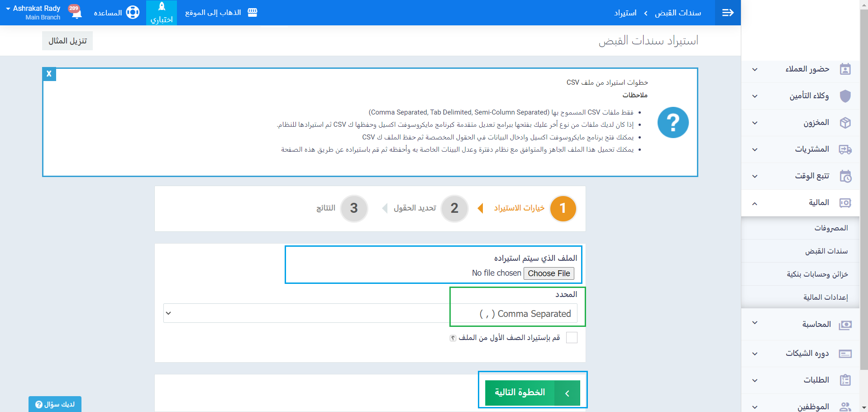Click the blue question mark help icon
Viewport: 868px width, 412px height.
click(x=672, y=123)
